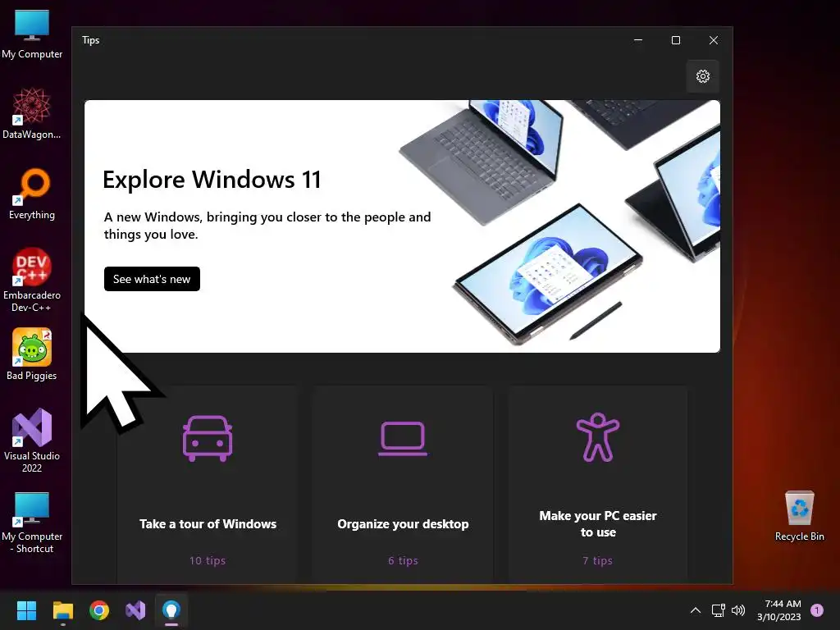Select the Visual Studio 2022 desktop shortcut
This screenshot has width=840, height=630.
pyautogui.click(x=32, y=441)
